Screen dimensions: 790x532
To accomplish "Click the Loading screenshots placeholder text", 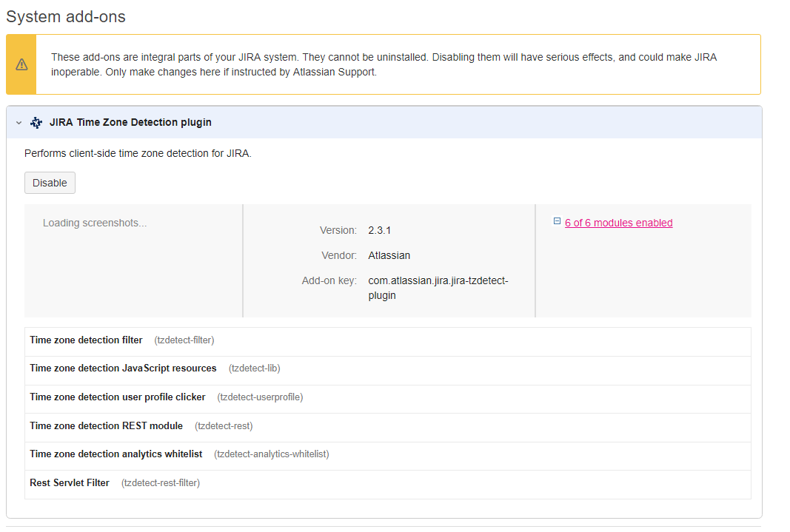I will tap(95, 223).
